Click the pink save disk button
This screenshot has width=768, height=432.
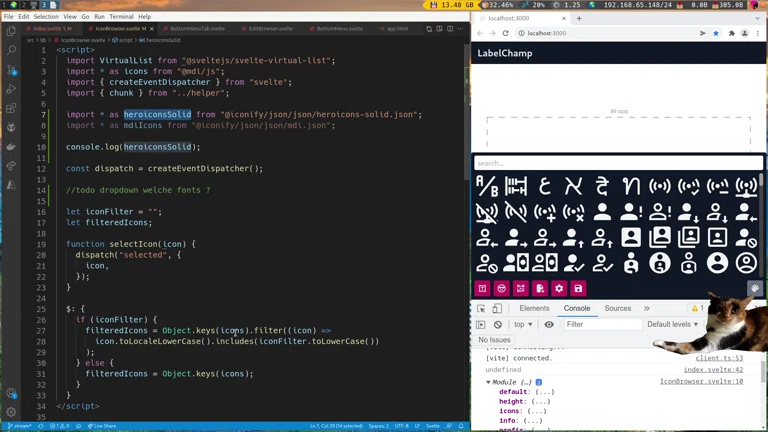click(578, 288)
